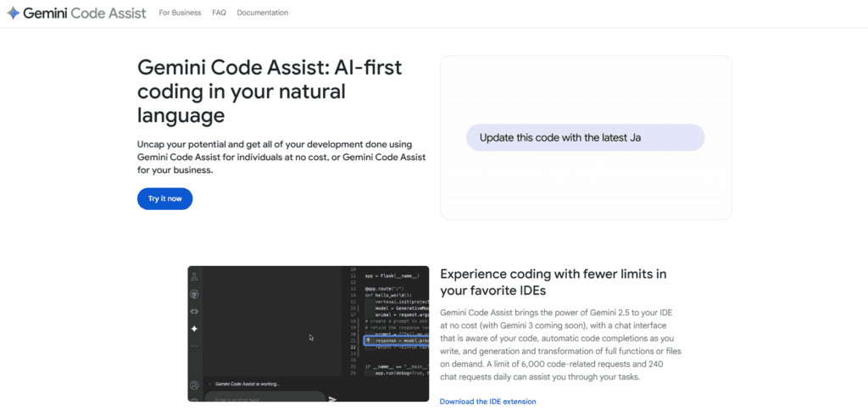The width and height of the screenshot is (868, 416).
Task: Click the code brackets icon in IDE sidebar
Action: pyautogui.click(x=194, y=312)
